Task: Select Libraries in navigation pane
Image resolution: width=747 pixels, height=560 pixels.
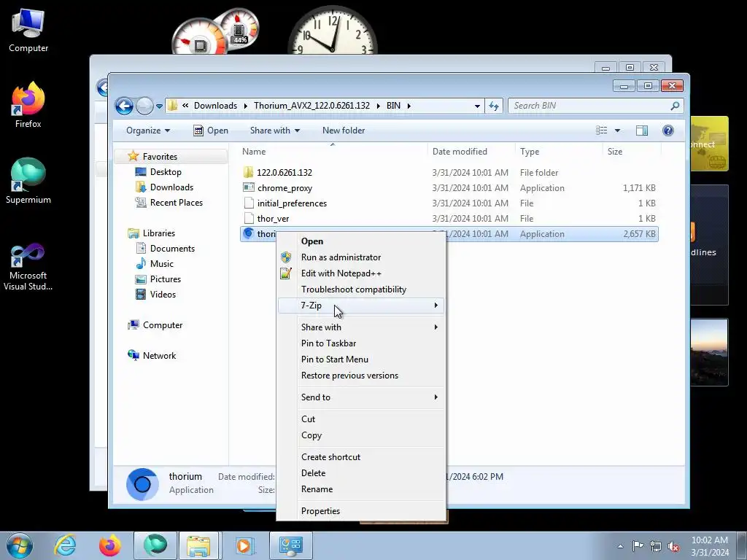Action: [158, 233]
